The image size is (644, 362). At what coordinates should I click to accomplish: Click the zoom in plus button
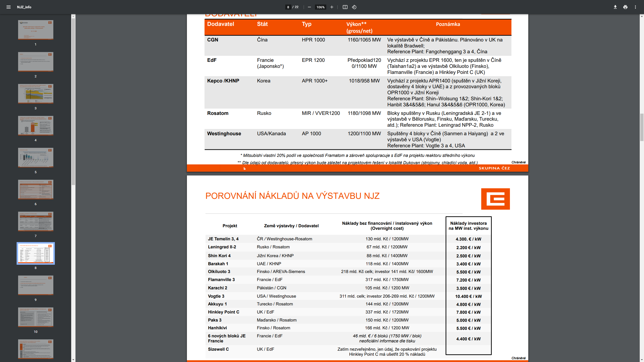click(x=332, y=7)
